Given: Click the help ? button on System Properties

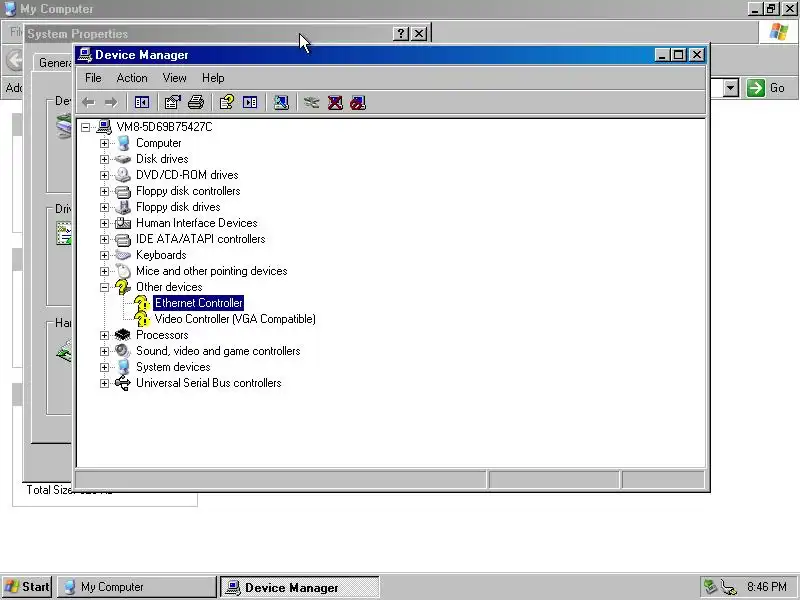Looking at the screenshot, I should [401, 34].
